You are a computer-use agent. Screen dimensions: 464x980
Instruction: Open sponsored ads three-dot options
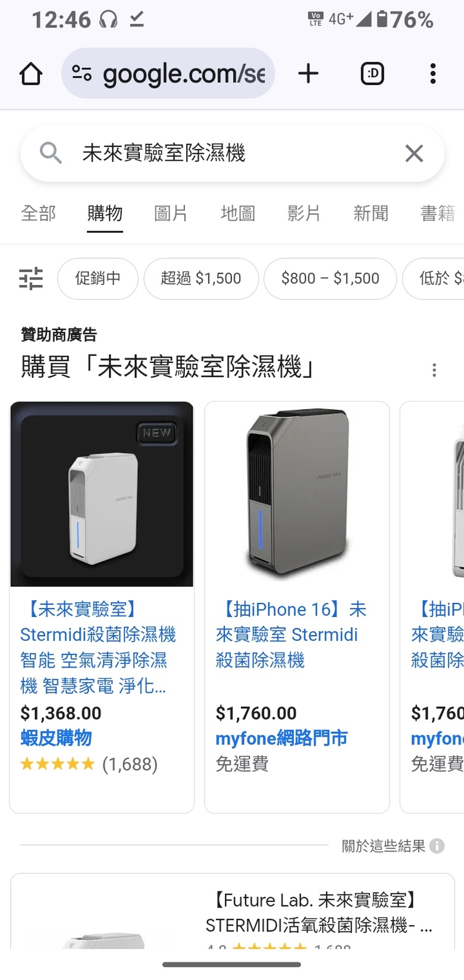click(434, 370)
